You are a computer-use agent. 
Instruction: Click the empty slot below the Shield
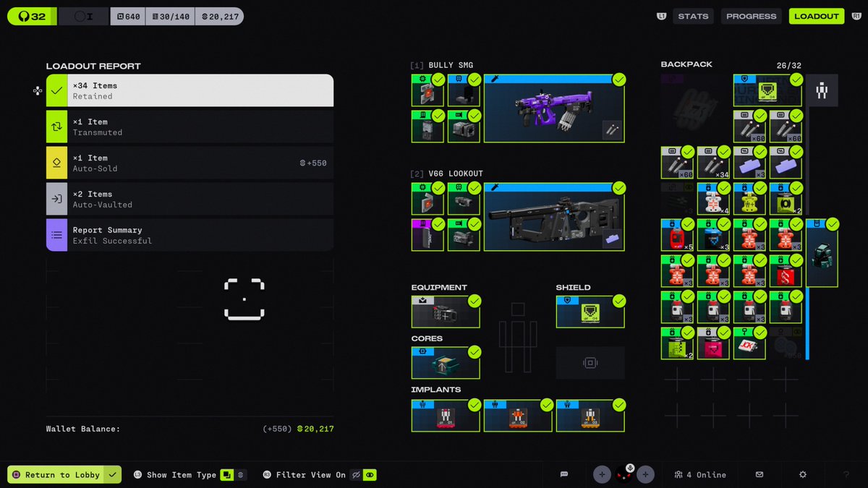click(x=590, y=363)
